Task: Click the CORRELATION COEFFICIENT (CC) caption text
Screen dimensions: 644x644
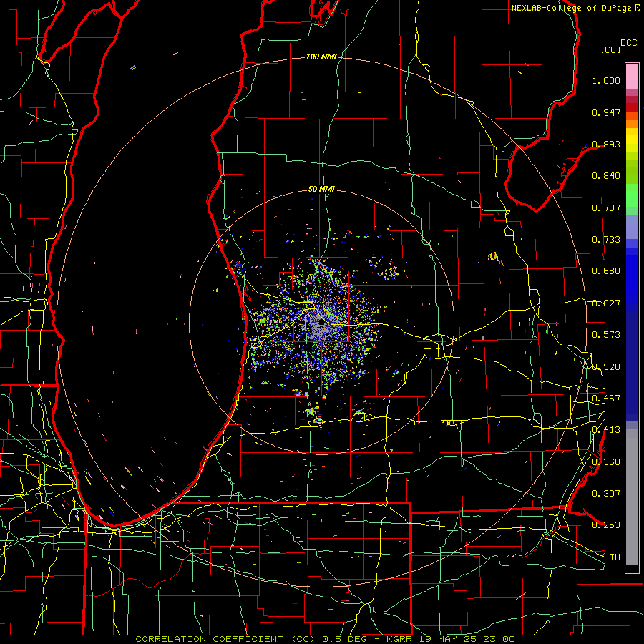Action: click(x=225, y=639)
